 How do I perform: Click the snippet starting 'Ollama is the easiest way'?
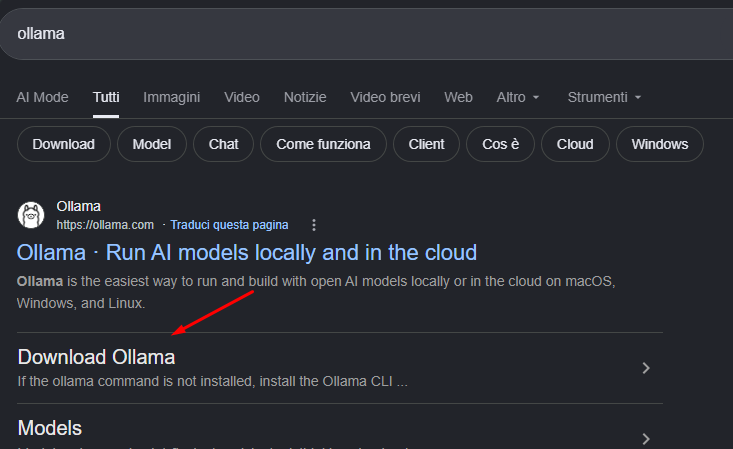(316, 292)
